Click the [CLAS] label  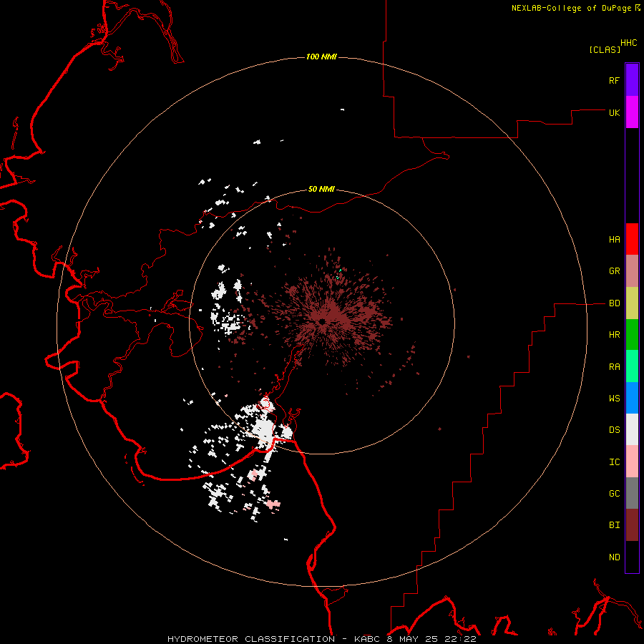605,49
